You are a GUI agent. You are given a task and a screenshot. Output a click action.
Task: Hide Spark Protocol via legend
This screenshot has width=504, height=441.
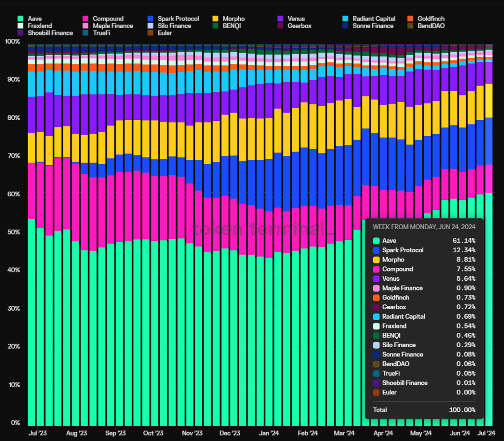173,19
